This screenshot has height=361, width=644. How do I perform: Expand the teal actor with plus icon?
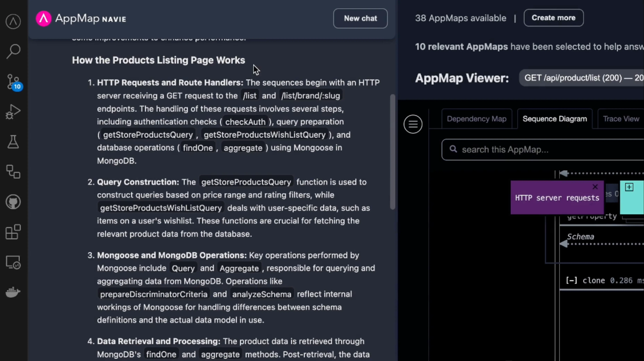point(629,187)
